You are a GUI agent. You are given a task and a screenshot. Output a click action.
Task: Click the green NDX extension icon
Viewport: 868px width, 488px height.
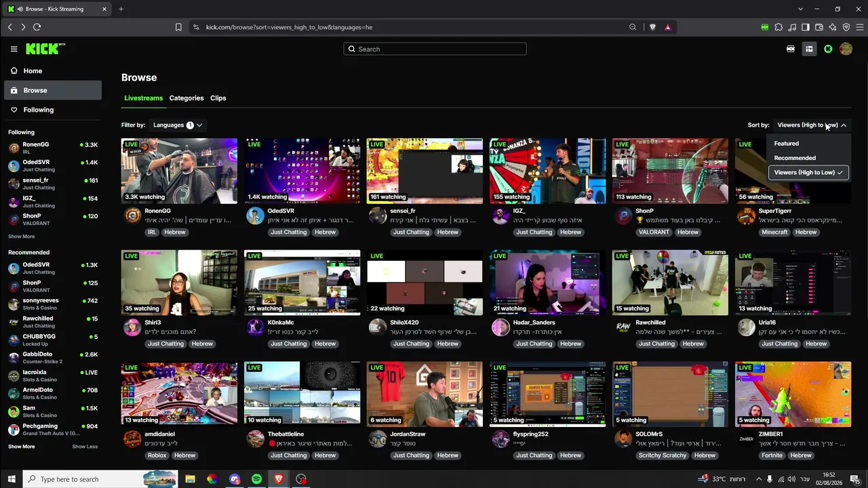[765, 27]
